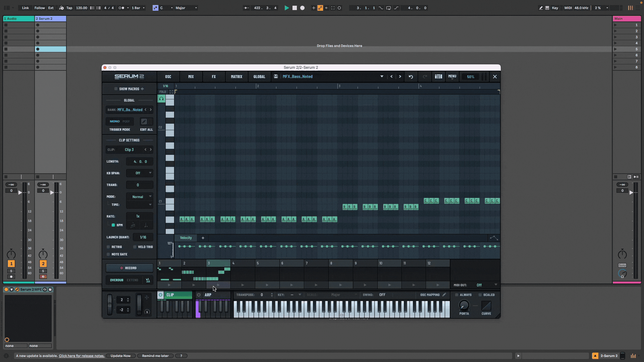Enable the RETRIG option

click(109, 247)
